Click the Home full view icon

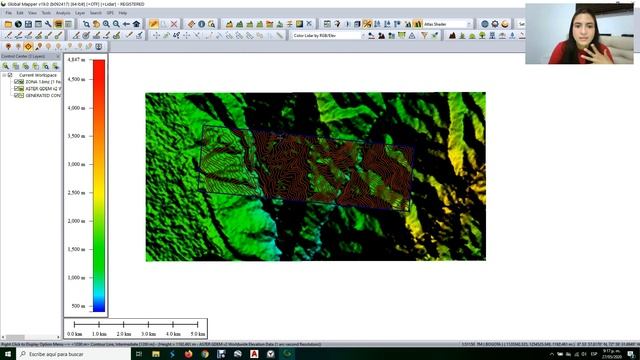(x=136, y=24)
